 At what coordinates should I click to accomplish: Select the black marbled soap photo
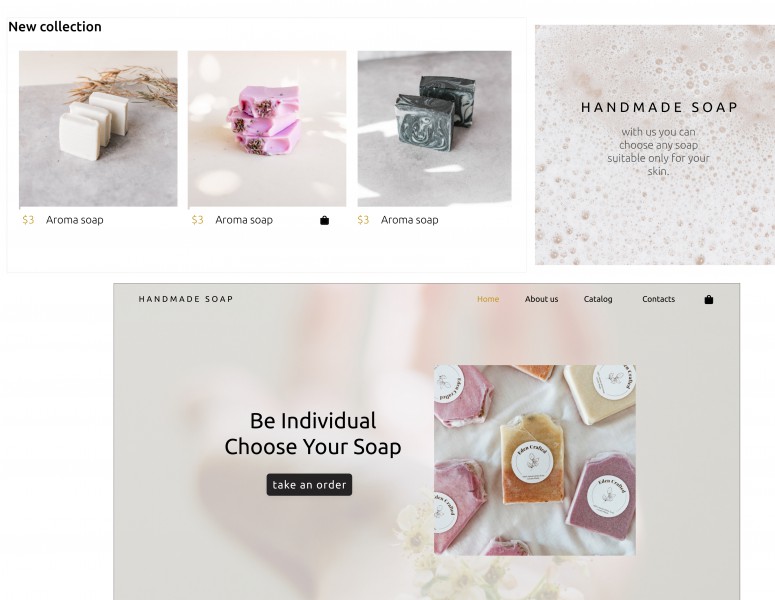click(434, 129)
